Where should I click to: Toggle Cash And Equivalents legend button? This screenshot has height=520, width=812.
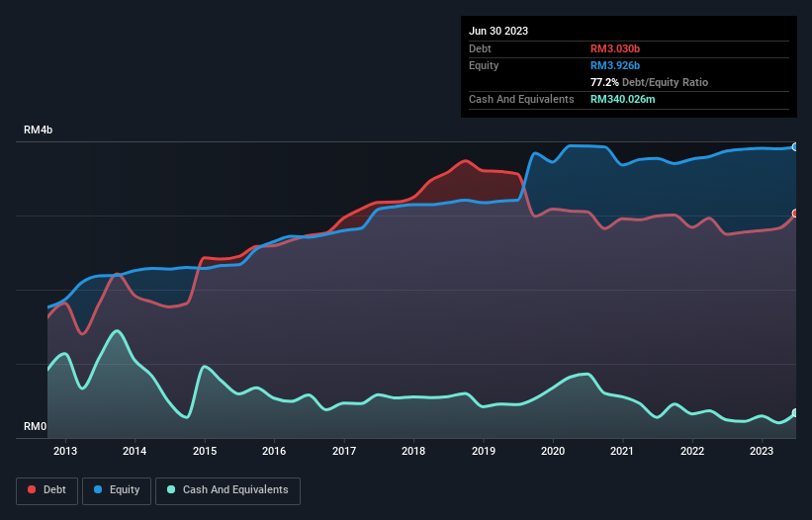[227, 490]
